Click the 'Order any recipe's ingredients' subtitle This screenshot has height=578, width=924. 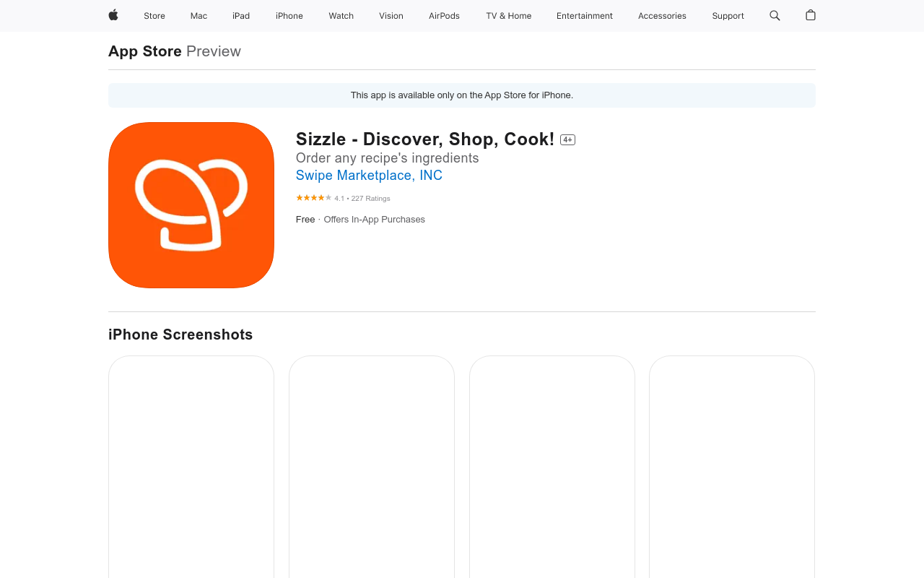[388, 158]
